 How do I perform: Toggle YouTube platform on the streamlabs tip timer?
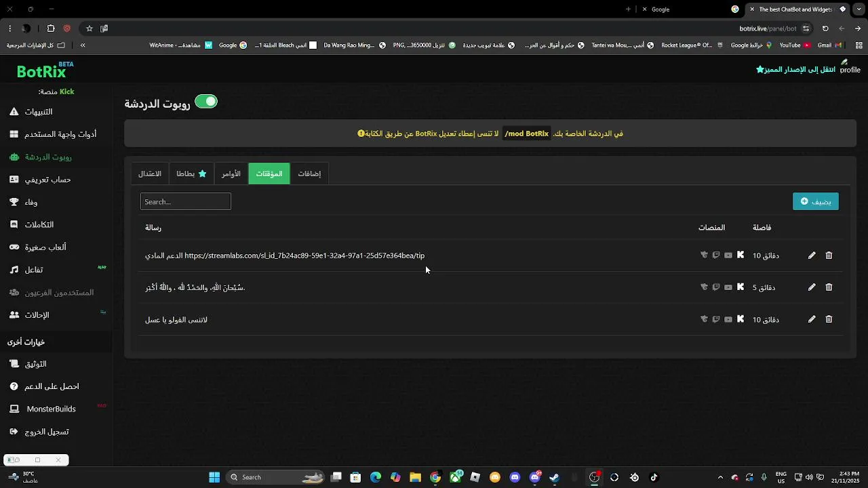click(x=728, y=256)
